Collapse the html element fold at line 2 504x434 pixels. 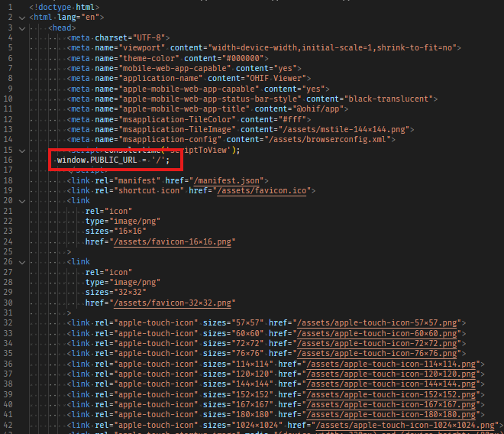click(x=22, y=18)
